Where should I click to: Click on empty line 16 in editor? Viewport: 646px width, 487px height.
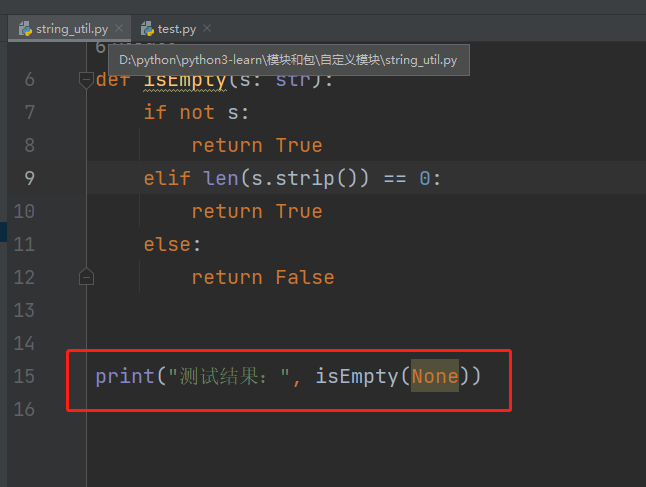pos(300,409)
